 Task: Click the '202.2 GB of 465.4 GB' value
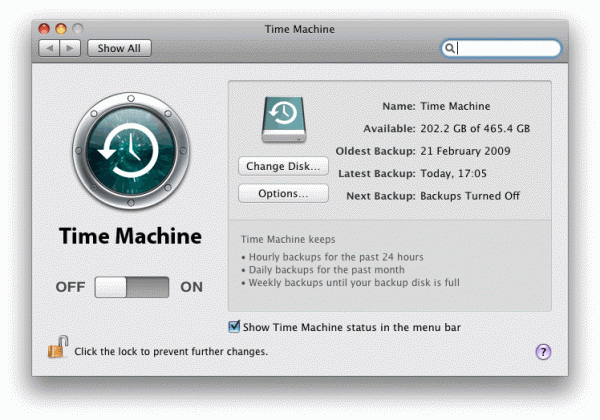[475, 129]
